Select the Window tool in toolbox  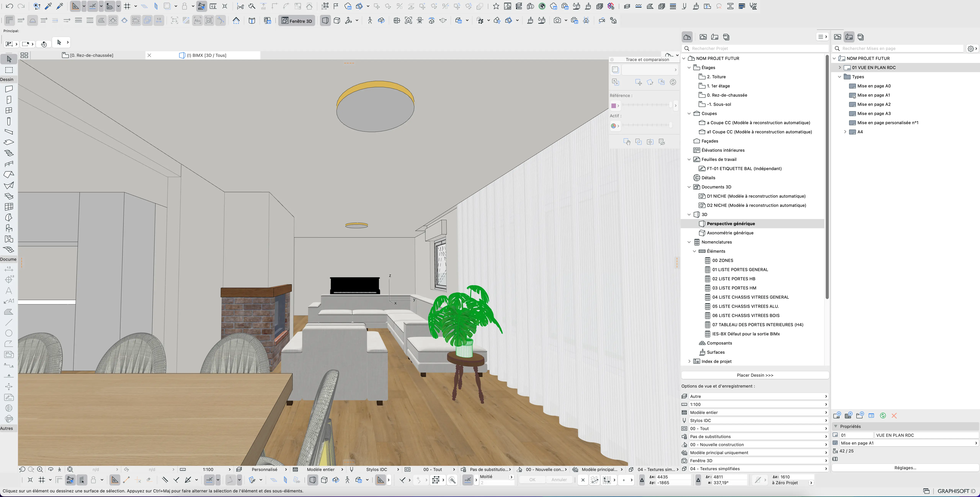click(x=9, y=111)
